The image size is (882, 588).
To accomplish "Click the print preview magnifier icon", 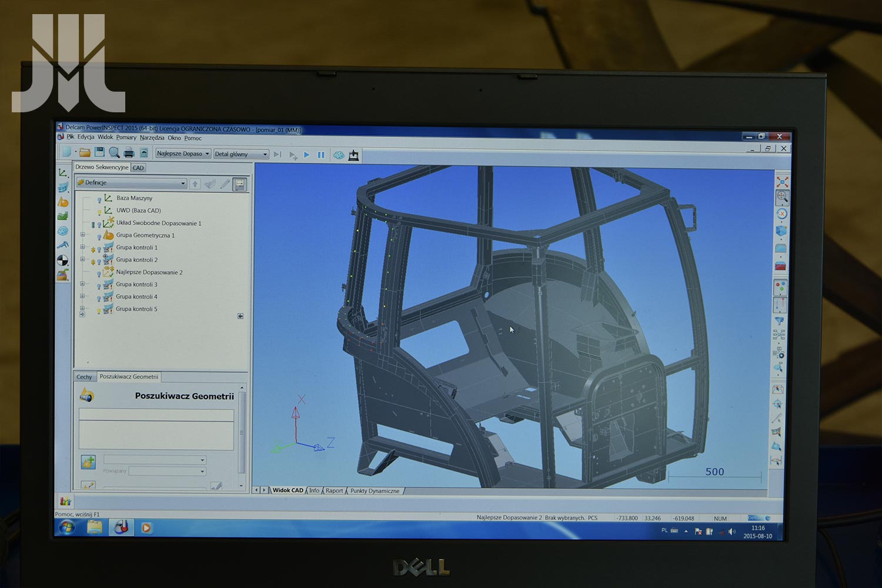I will point(114,153).
